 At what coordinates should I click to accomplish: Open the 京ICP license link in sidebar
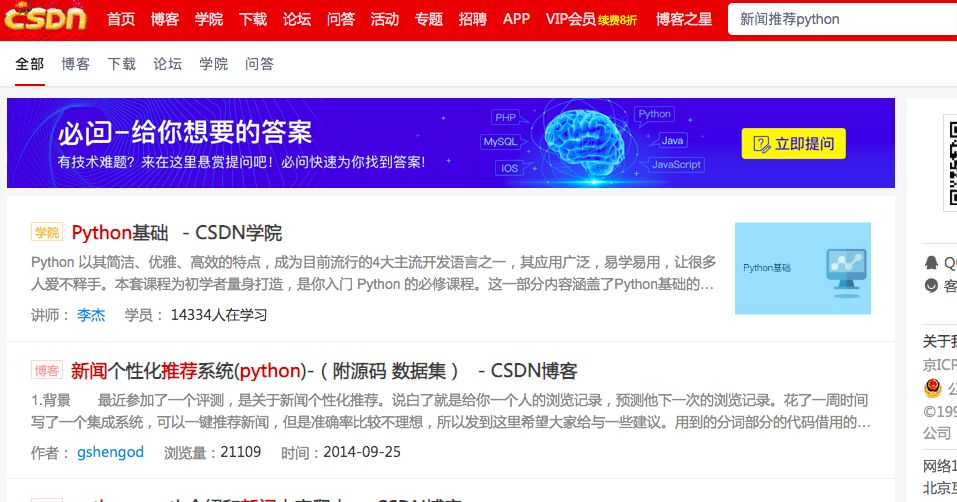coord(940,365)
